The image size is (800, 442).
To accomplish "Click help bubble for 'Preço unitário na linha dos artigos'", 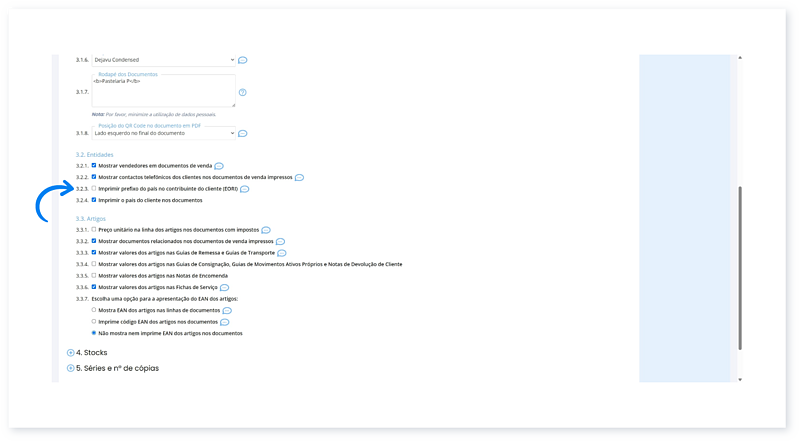I will tap(266, 230).
